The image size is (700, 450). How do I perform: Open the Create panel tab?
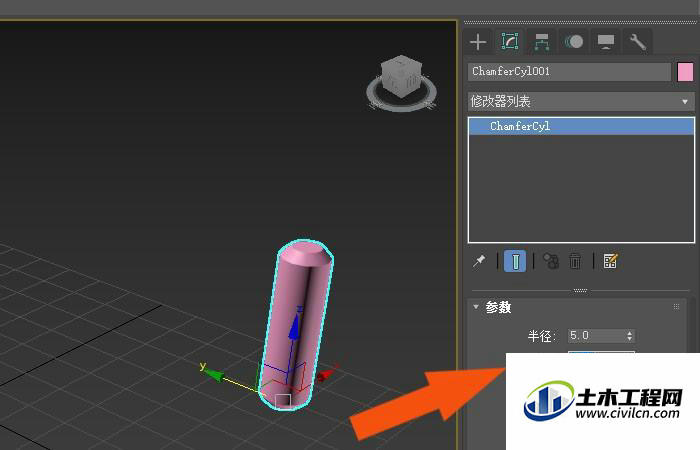[x=478, y=42]
